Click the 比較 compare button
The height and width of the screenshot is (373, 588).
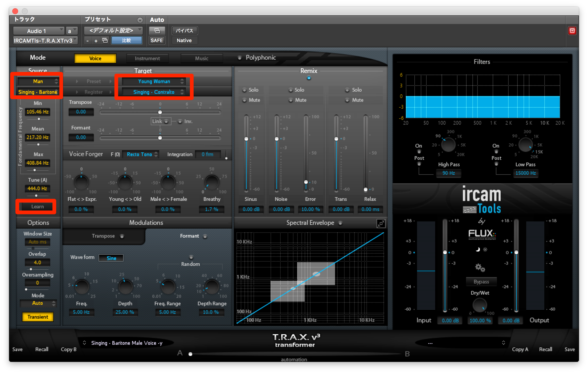click(126, 40)
